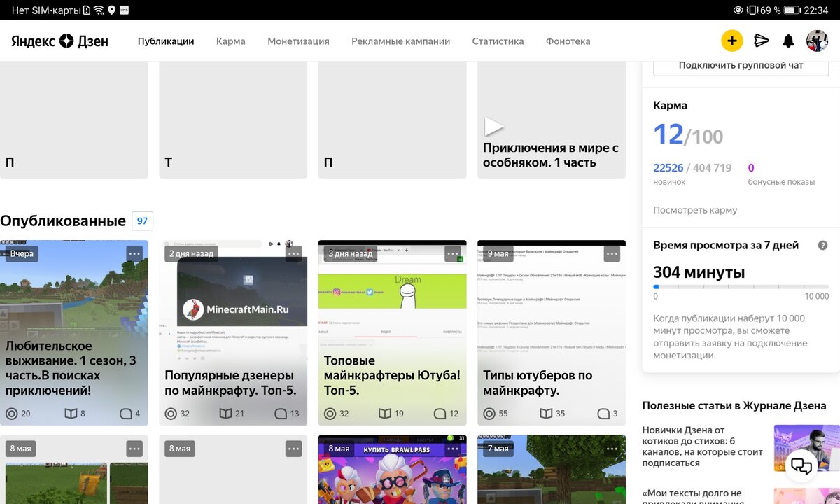Viewport: 840px width, 504px height.
Task: Click the yellow plus create button
Action: click(x=731, y=41)
